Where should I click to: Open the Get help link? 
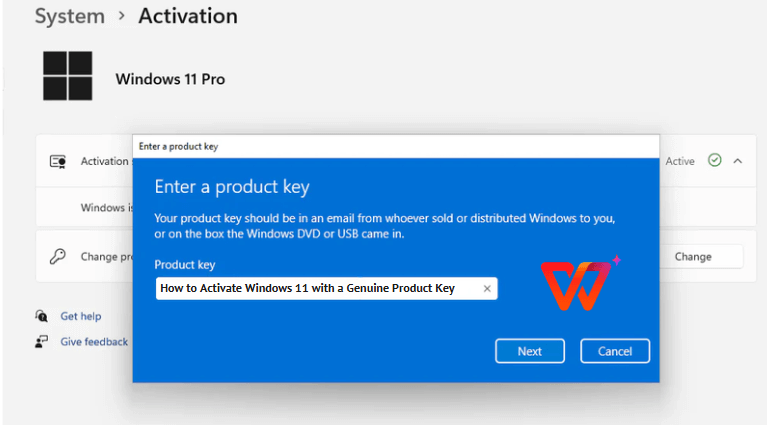[81, 316]
